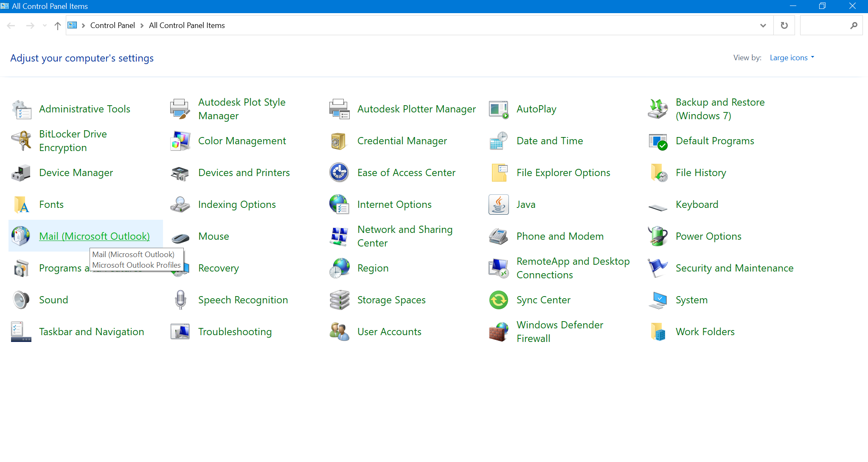Expand the address bar history dropdown
The image size is (868, 462).
tap(763, 25)
